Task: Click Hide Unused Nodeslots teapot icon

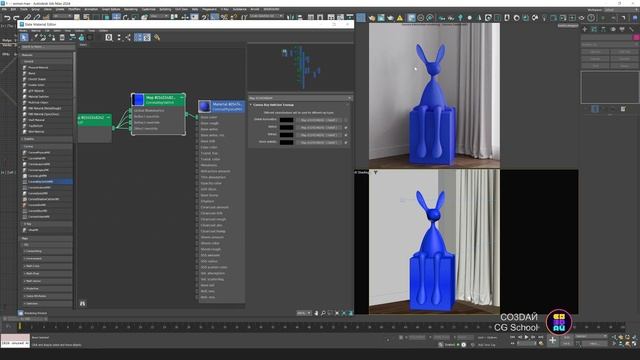Action: pyautogui.click(x=81, y=38)
